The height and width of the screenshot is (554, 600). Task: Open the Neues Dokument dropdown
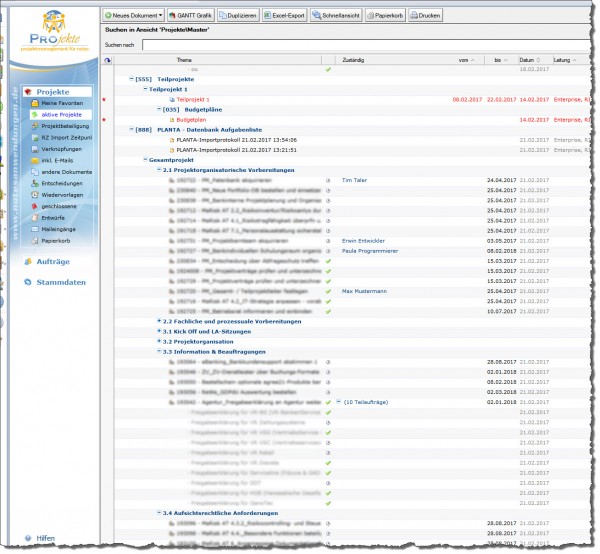(134, 16)
